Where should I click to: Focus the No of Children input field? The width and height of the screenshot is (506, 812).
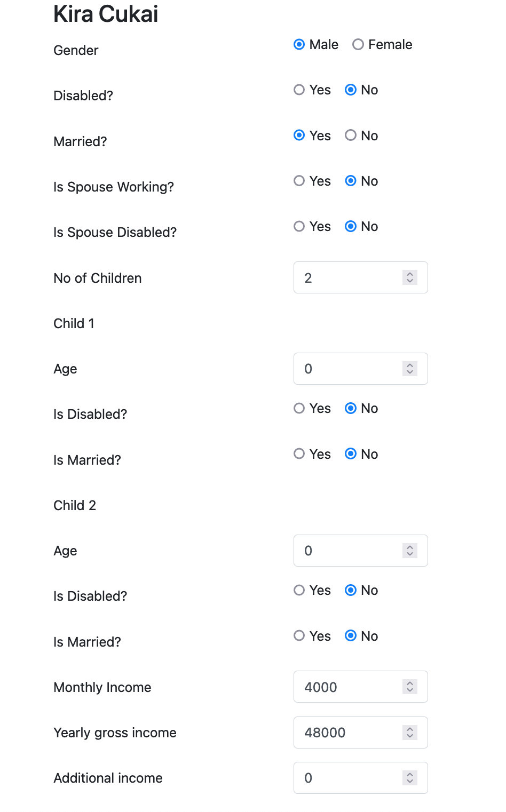347,277
